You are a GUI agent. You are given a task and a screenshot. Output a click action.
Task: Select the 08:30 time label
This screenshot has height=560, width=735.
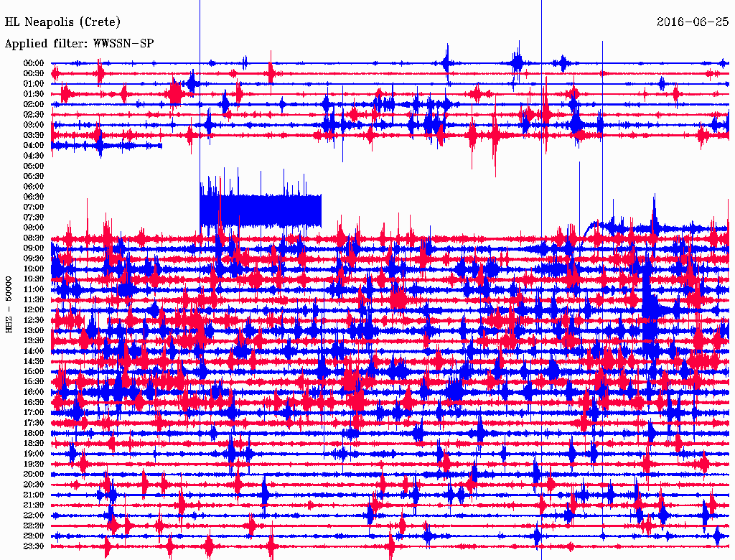34,238
